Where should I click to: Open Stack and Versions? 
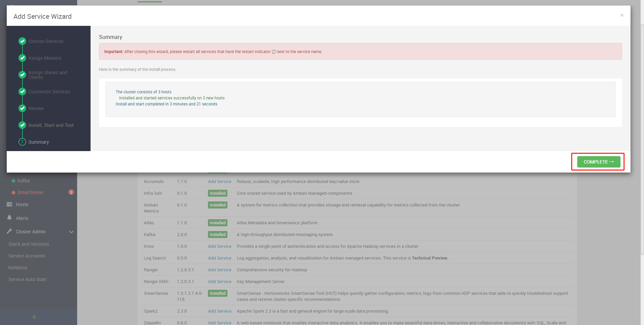pyautogui.click(x=29, y=244)
